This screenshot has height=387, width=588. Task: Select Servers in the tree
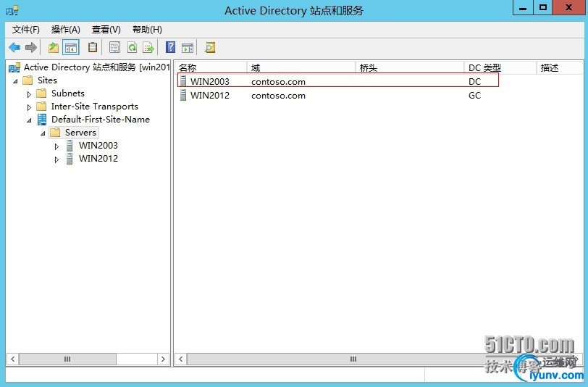pos(80,133)
